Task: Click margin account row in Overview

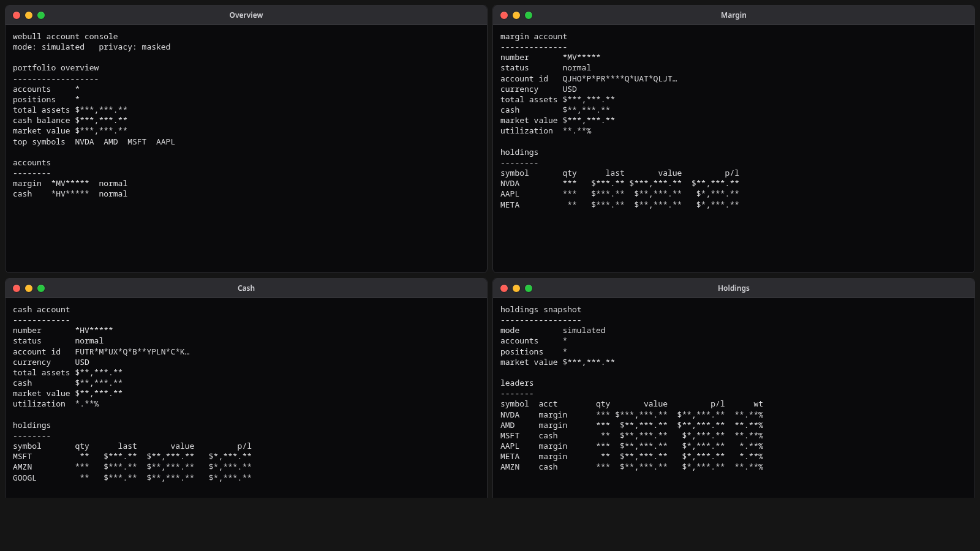Action: coord(70,184)
